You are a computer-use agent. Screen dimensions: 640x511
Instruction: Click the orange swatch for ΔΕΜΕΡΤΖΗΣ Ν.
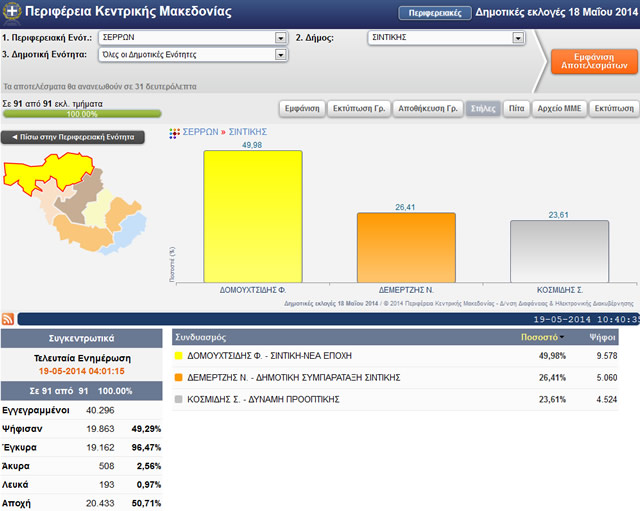179,378
